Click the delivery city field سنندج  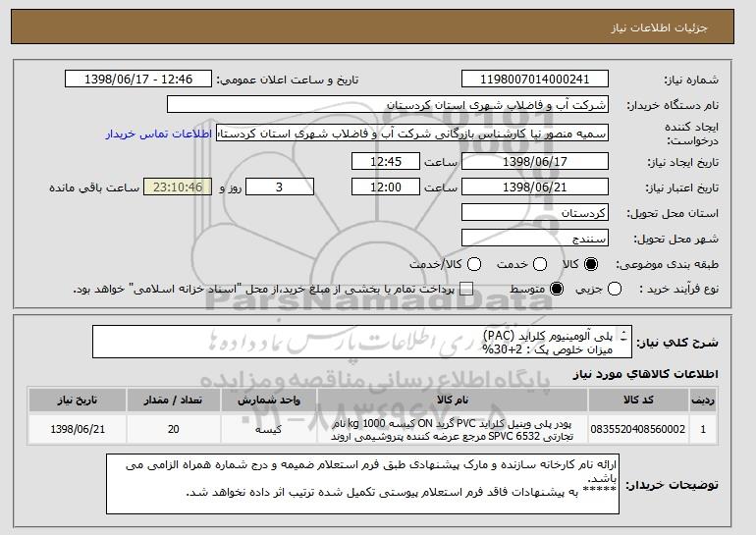point(535,239)
